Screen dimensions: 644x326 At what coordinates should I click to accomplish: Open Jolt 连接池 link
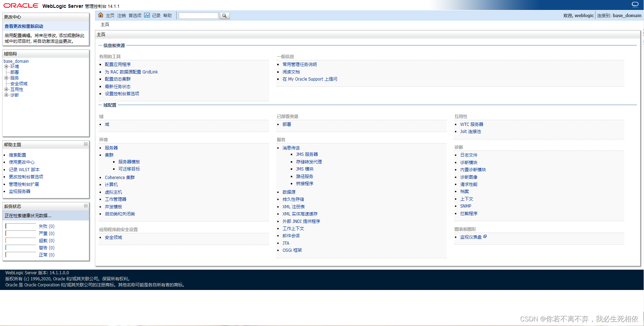[471, 132]
